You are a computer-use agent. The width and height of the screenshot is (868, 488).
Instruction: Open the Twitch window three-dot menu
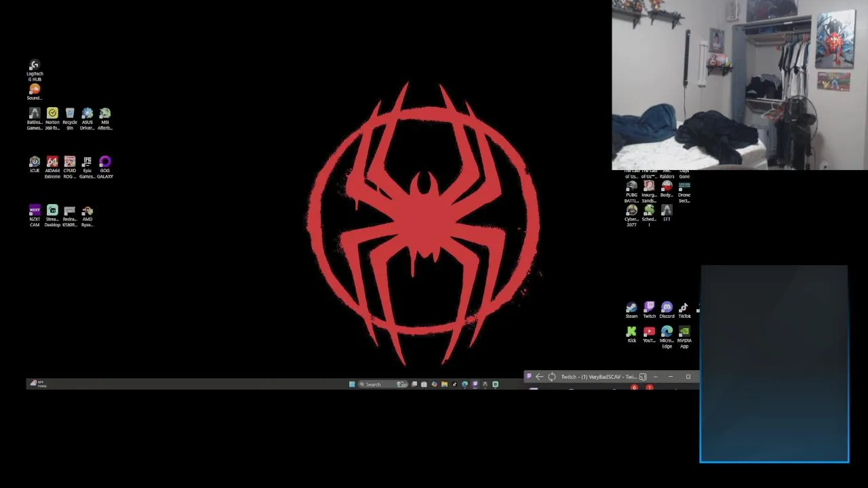click(x=655, y=377)
